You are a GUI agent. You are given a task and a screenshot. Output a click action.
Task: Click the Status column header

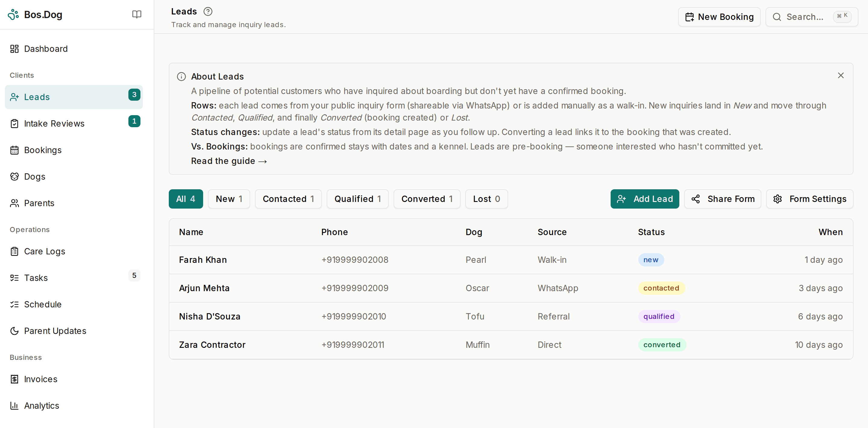coord(651,232)
